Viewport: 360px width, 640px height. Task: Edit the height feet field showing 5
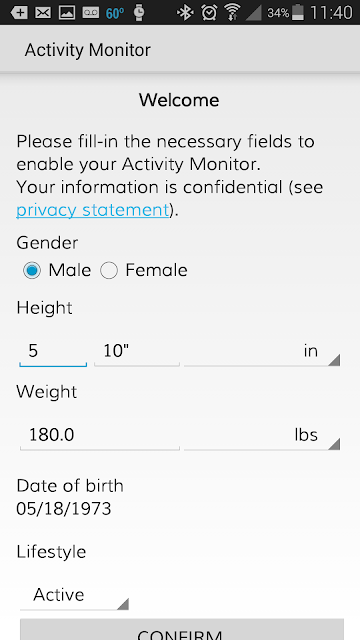53,351
